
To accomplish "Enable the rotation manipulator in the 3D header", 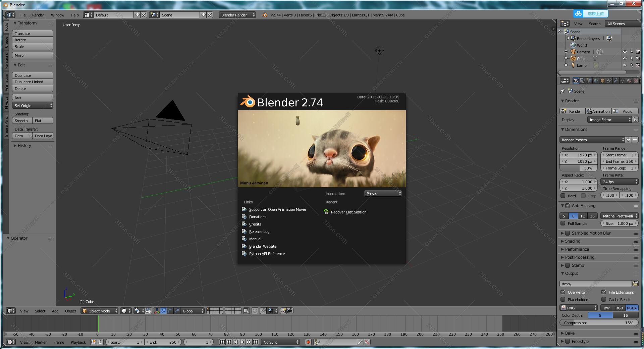I will (x=170, y=311).
